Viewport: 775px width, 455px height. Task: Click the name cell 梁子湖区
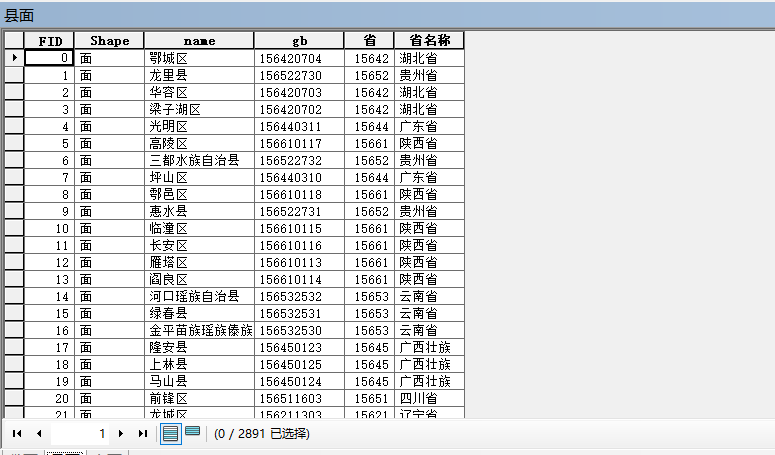tap(199, 109)
